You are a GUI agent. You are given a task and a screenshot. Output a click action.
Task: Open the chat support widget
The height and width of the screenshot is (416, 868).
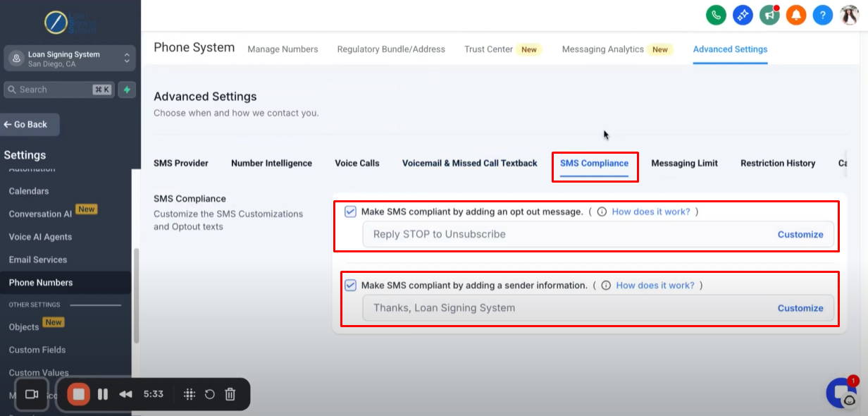[x=841, y=393]
